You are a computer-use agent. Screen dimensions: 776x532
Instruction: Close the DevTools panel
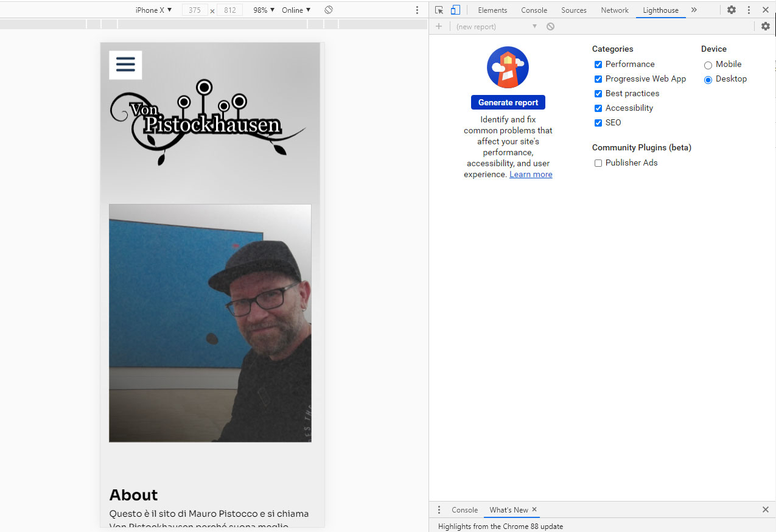766,10
